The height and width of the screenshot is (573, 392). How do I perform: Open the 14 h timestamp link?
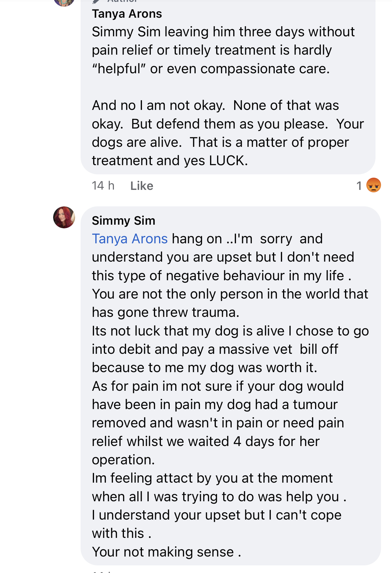tap(103, 186)
